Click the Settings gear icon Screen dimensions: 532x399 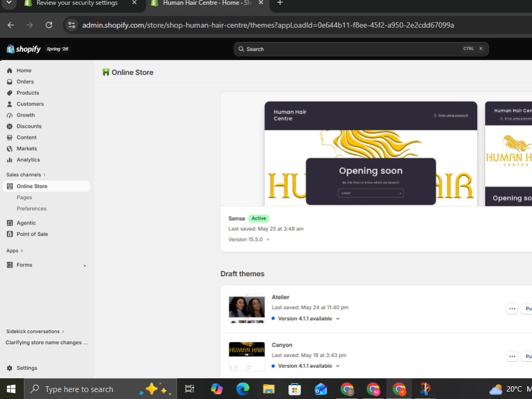[x=10, y=368]
